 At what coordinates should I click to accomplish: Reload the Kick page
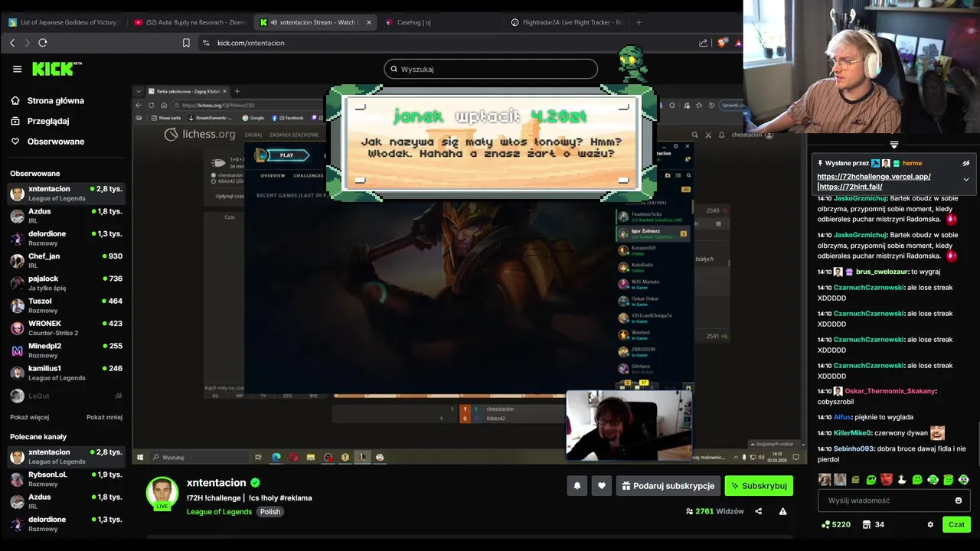43,43
